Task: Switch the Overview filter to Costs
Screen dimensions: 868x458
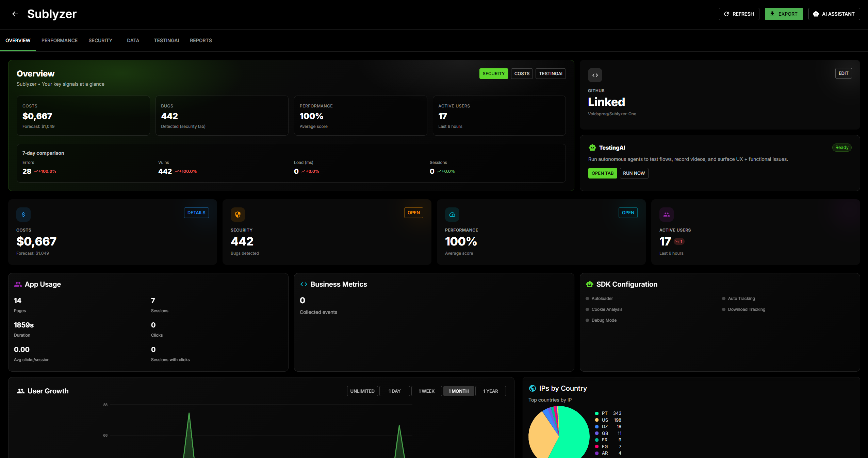Action: tap(521, 73)
